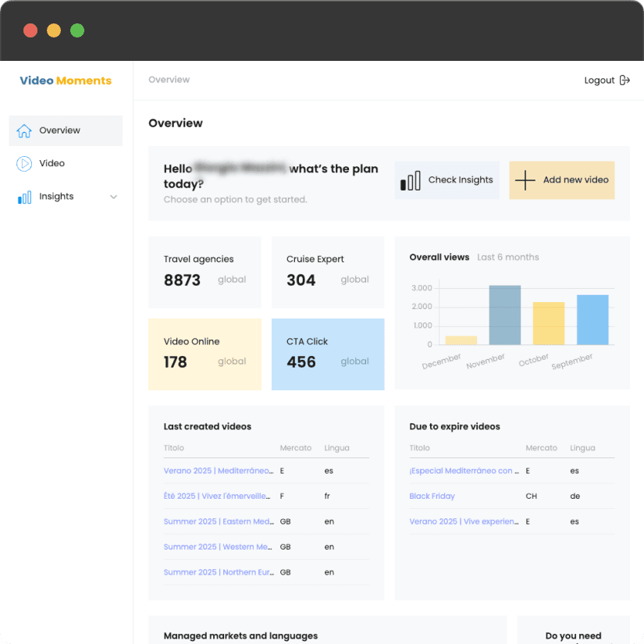Click the bar chart Insights sidebar icon
The image size is (644, 644).
tap(24, 197)
